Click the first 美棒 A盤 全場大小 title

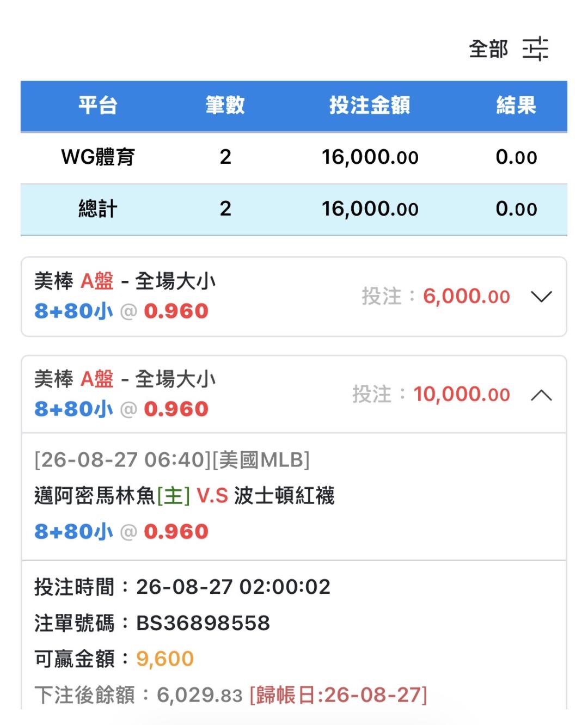click(125, 281)
